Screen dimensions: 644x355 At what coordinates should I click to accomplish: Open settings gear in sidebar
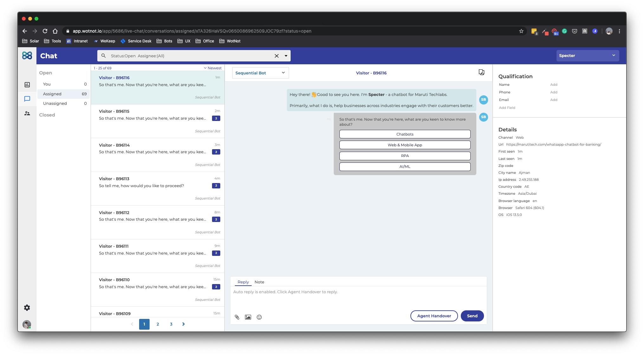pyautogui.click(x=27, y=307)
